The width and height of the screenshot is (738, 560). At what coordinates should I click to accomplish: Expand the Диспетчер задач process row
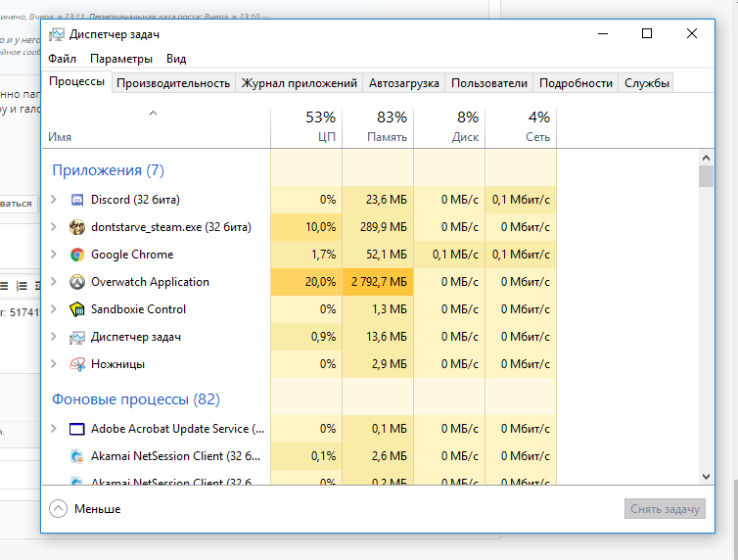coord(54,337)
